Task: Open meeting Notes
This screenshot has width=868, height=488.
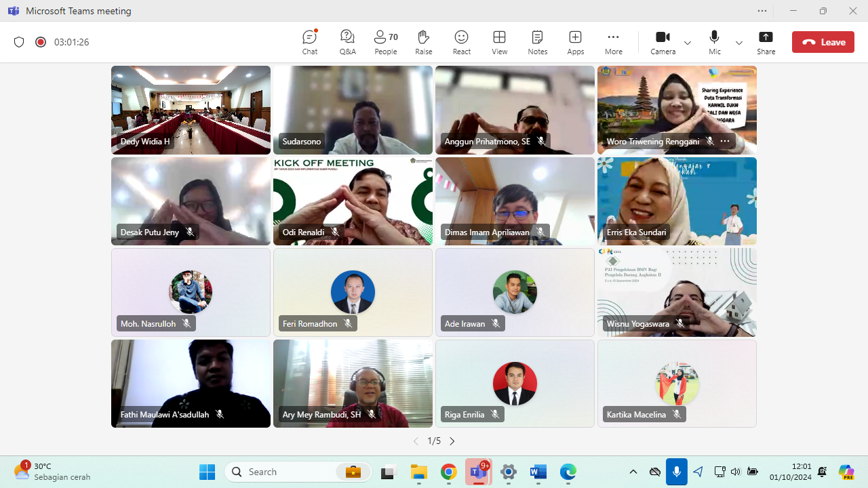Action: [x=537, y=42]
